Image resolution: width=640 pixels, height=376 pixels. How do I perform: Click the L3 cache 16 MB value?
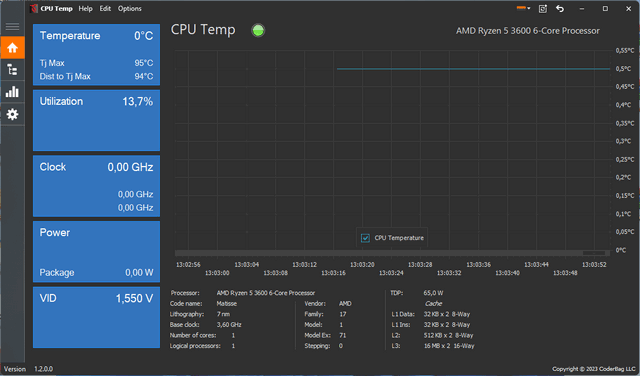[449, 346]
